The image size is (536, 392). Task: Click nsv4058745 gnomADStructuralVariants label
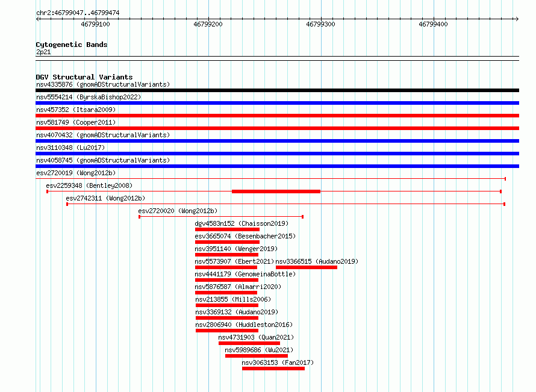coord(103,160)
